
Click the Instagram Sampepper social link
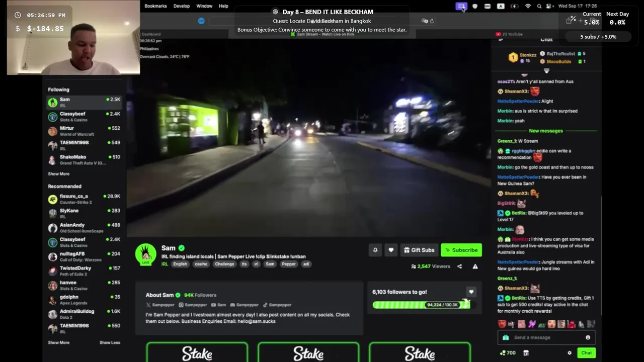193,305
